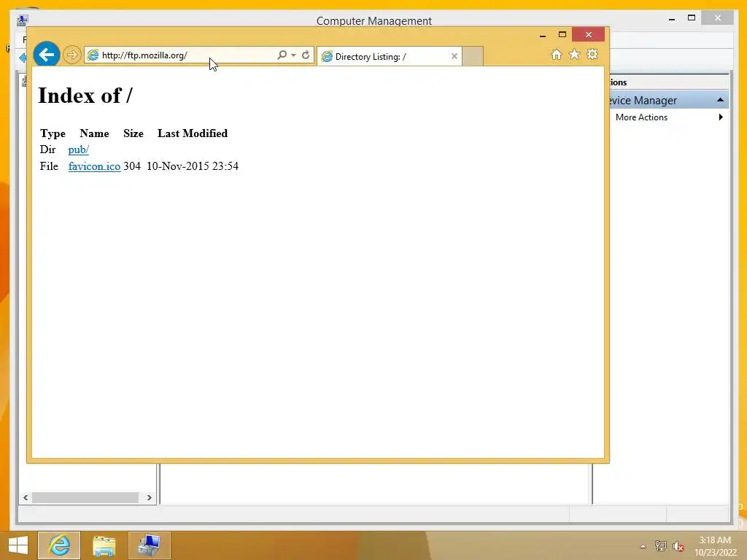Click the Forward arrow in Internet Explorer

72,55
